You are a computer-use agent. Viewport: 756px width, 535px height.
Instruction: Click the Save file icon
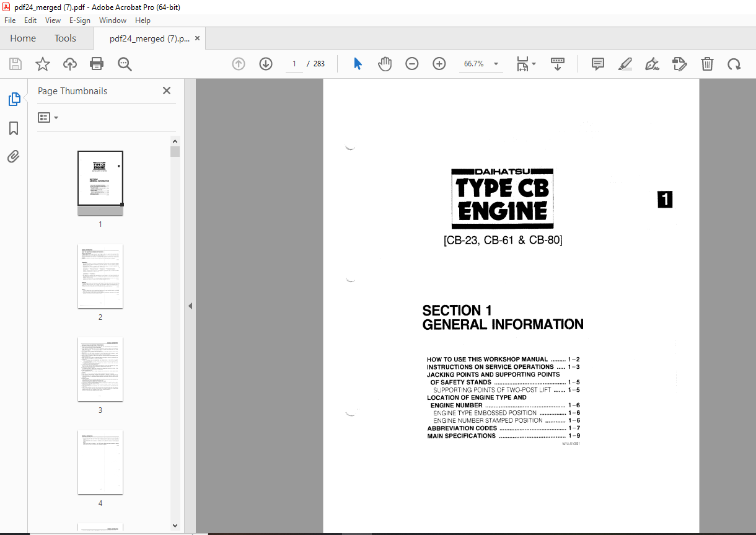pos(15,64)
